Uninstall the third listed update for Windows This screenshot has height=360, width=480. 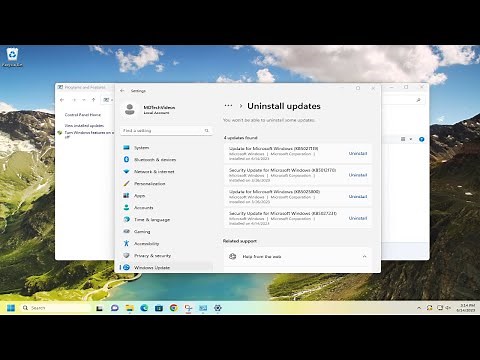pos(358,197)
